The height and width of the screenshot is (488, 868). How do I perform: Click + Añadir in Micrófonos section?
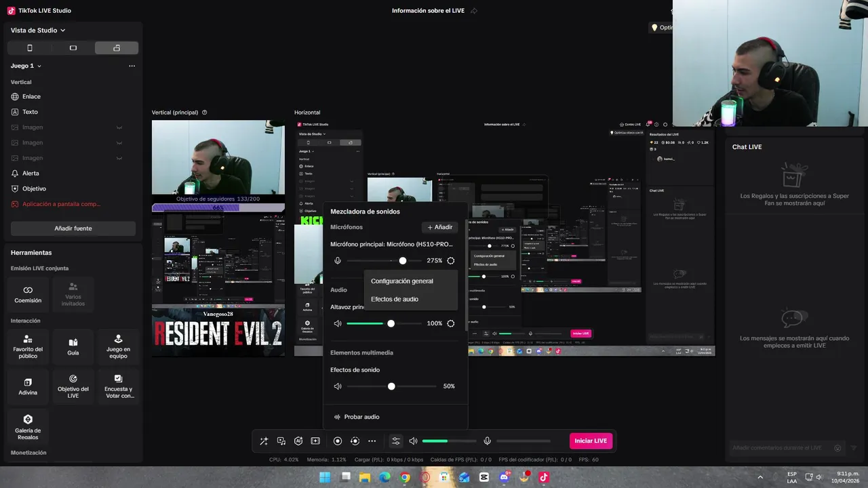pyautogui.click(x=439, y=228)
